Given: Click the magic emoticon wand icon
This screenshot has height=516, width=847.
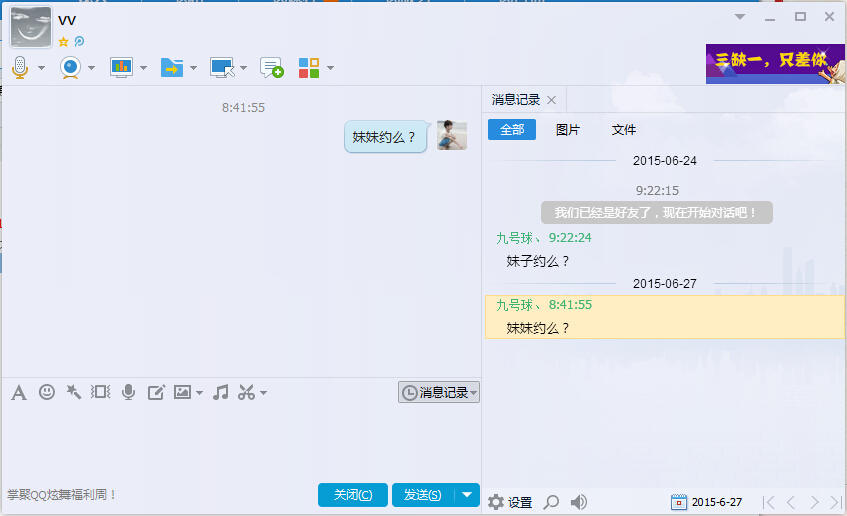Looking at the screenshot, I should click(73, 392).
